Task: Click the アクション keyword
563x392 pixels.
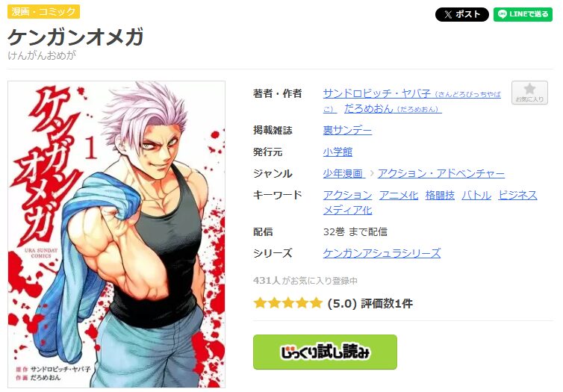Action: 347,196
